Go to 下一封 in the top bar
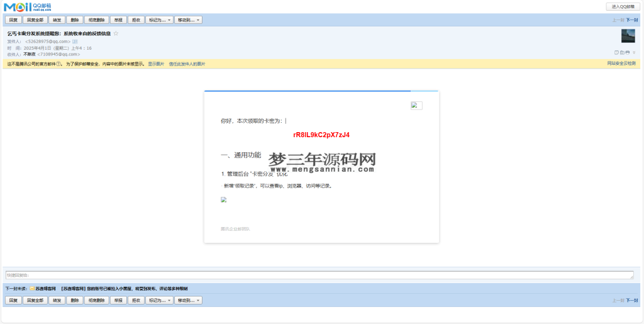This screenshot has width=644, height=324. [x=631, y=20]
